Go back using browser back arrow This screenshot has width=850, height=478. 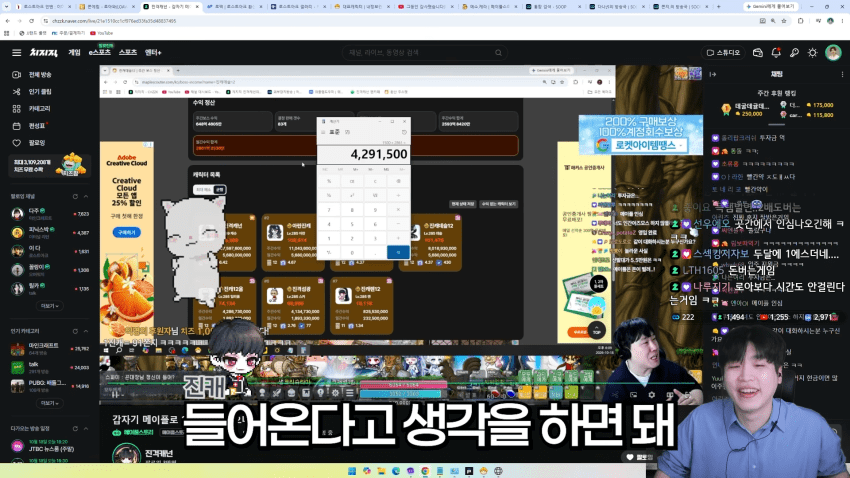coord(8,21)
